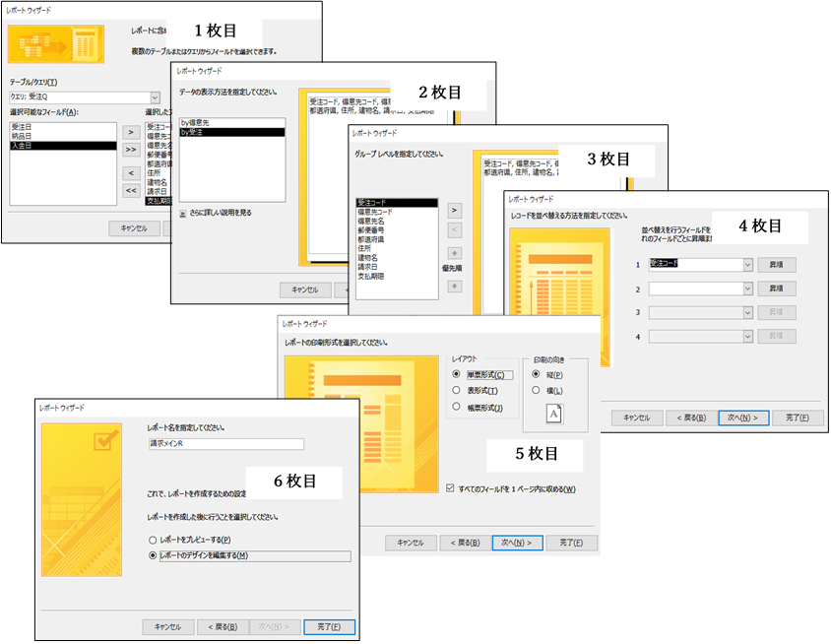Click the priority up arrow above 優先順
This screenshot has width=831, height=644.
454,256
